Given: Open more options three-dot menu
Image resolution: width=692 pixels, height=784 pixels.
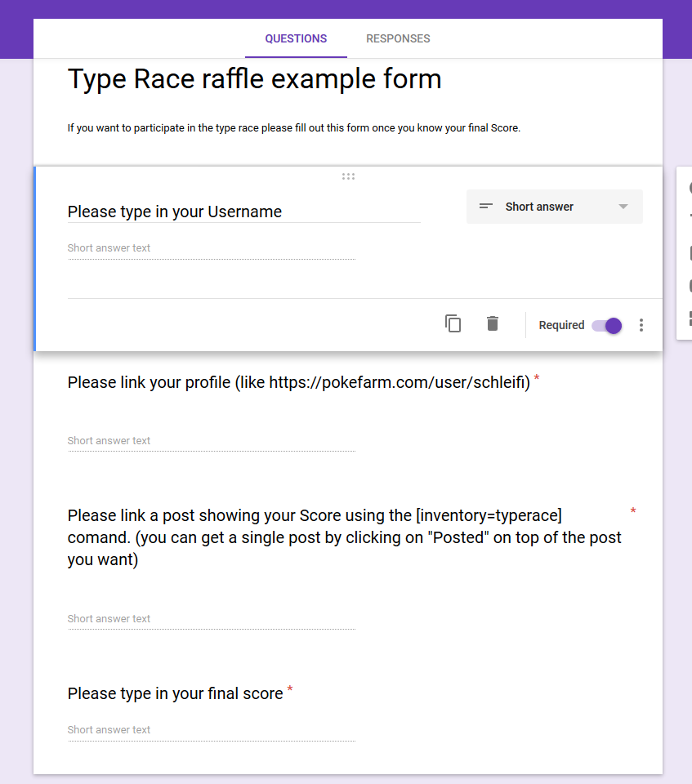Looking at the screenshot, I should click(641, 325).
